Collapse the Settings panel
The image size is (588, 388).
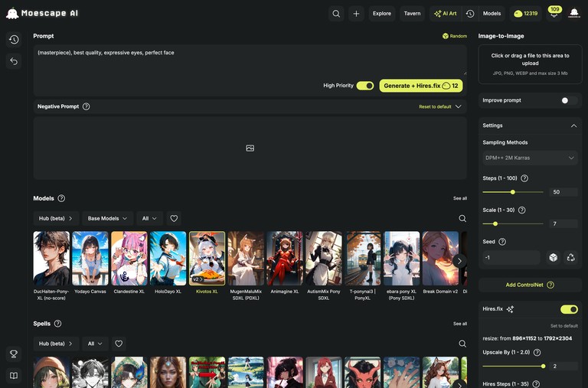[573, 126]
